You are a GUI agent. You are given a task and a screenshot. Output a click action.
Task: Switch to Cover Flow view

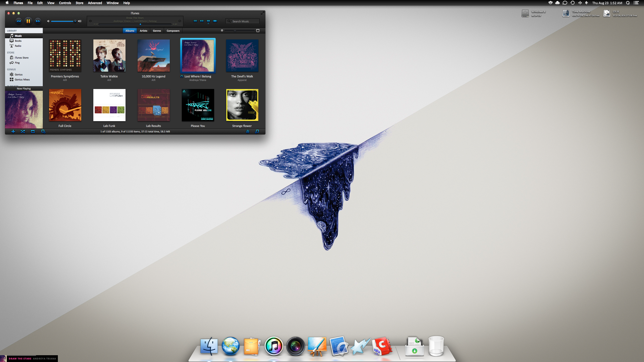[x=215, y=21]
